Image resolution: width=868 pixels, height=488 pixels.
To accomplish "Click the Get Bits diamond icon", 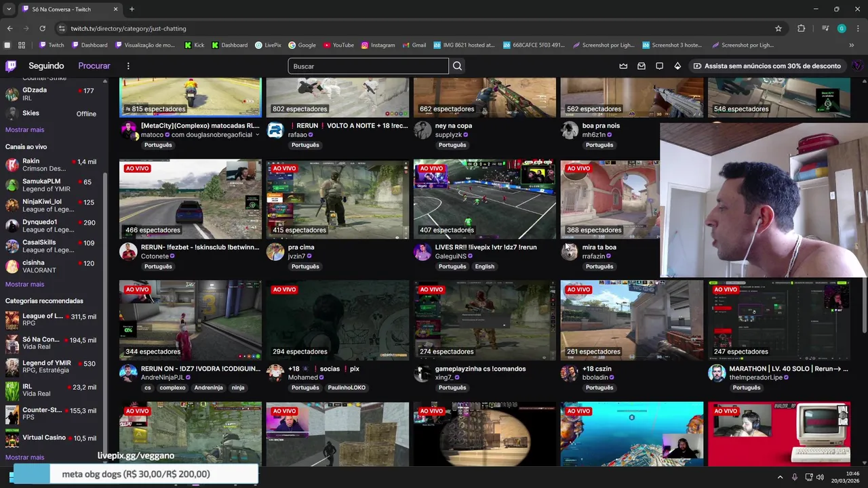I will (677, 66).
